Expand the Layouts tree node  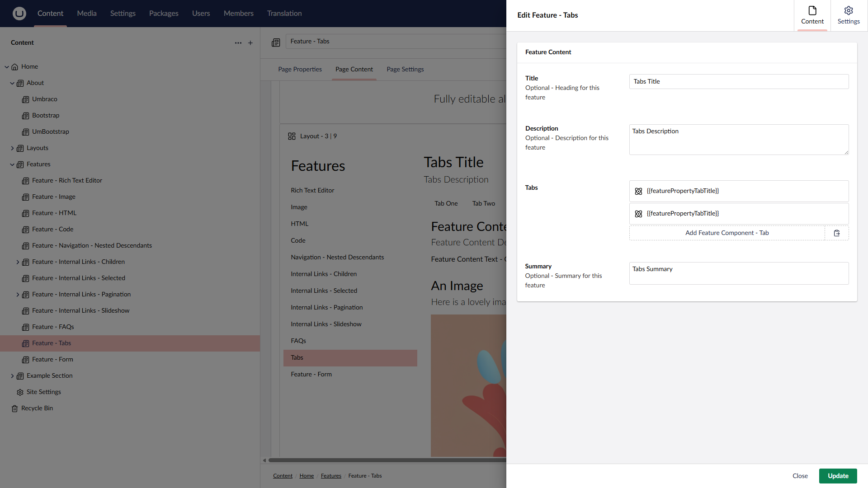pos(12,148)
